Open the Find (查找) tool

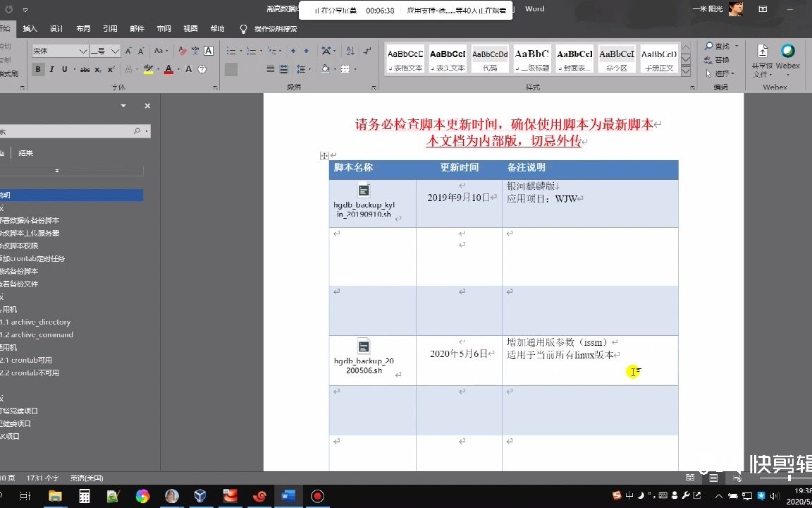719,45
